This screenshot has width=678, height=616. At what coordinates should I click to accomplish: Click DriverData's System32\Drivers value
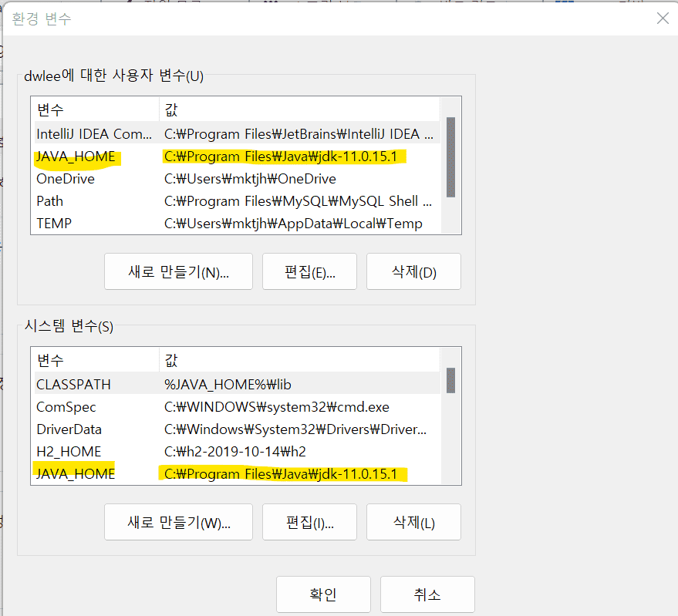(x=295, y=429)
